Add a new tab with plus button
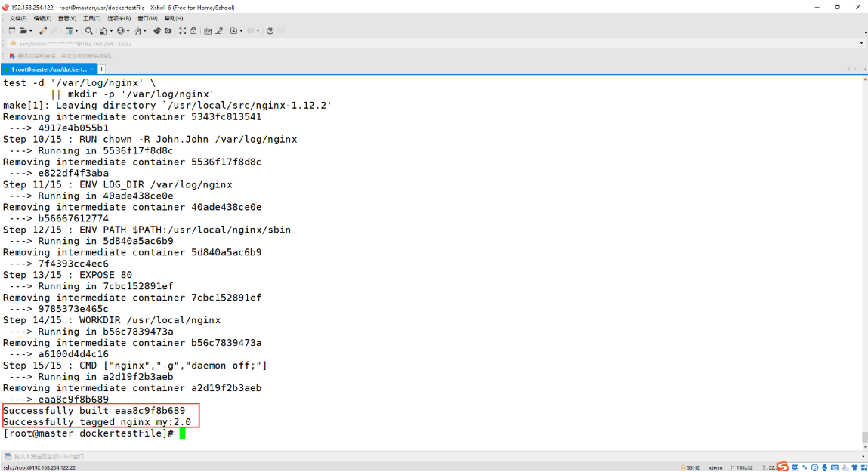This screenshot has height=472, width=868. click(101, 69)
